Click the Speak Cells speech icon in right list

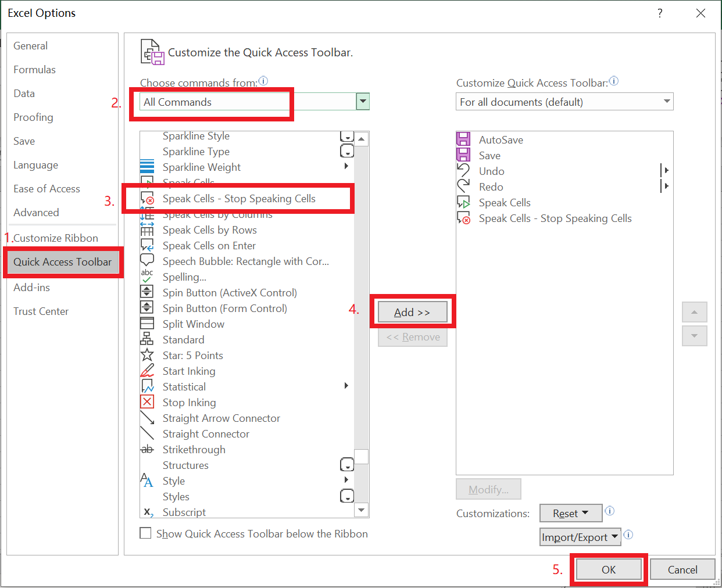tap(463, 202)
